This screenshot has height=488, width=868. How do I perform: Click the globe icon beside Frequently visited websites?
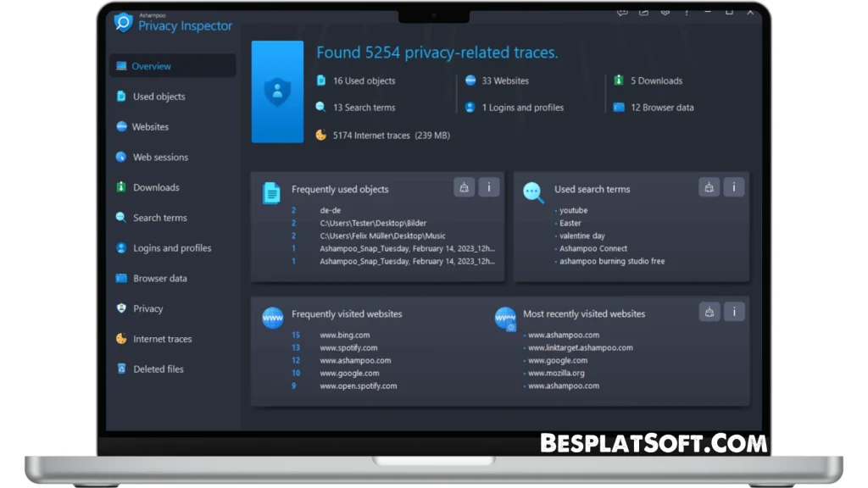point(272,317)
